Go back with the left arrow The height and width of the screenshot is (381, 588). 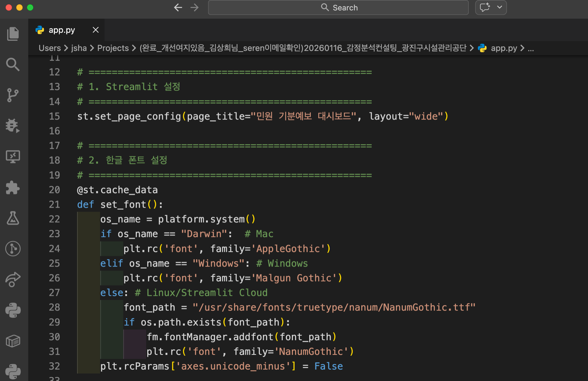pyautogui.click(x=178, y=7)
